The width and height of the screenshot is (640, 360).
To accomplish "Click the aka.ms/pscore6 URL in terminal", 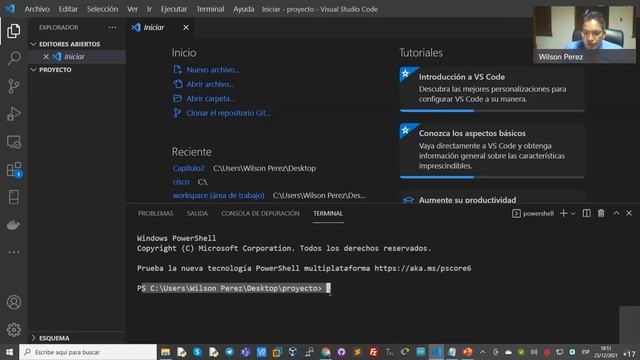I will 422,268.
